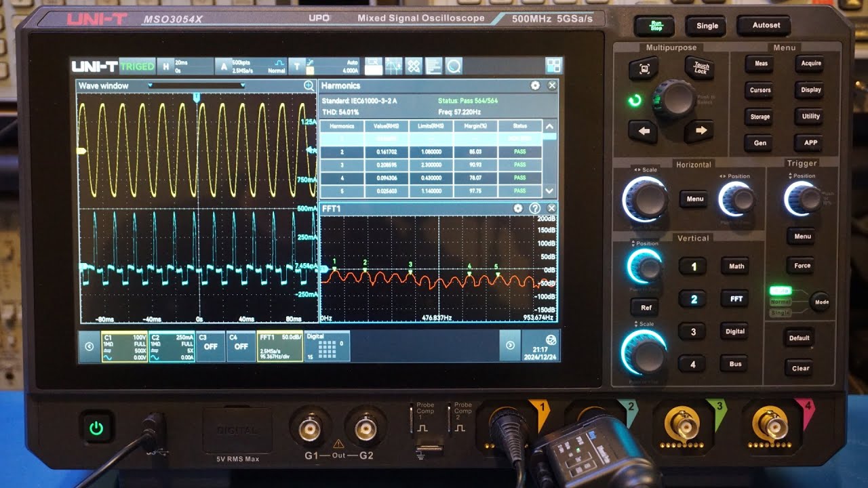Touch the Multipurpose rotary knob
The width and height of the screenshot is (868, 488).
(x=674, y=99)
